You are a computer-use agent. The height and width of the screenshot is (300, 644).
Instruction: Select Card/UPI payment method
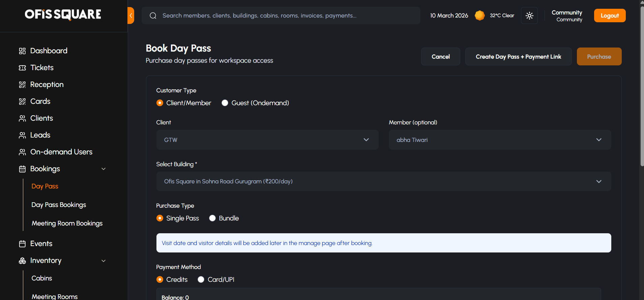[201, 279]
